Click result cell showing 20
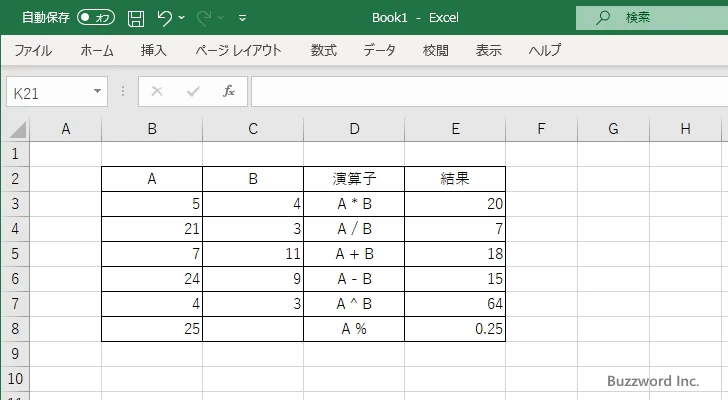 455,204
